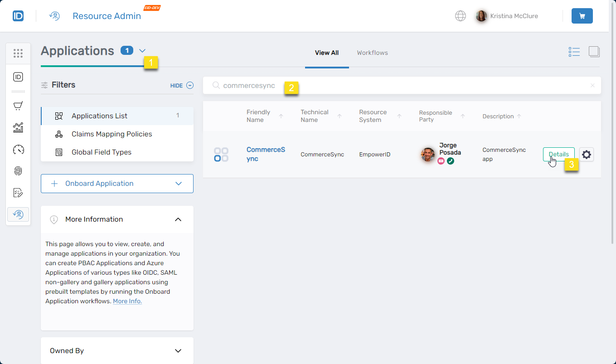Open the More Info link

127,301
